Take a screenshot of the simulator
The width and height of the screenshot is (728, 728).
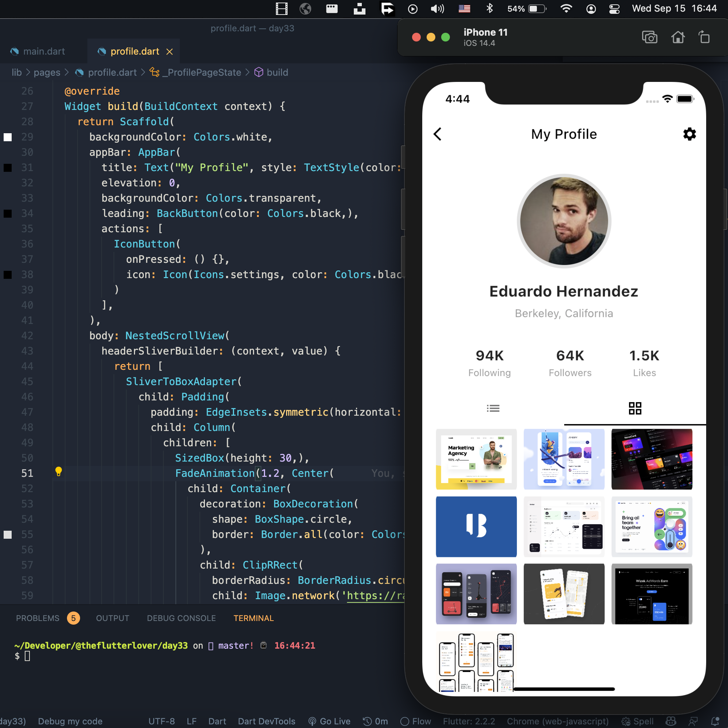click(649, 38)
